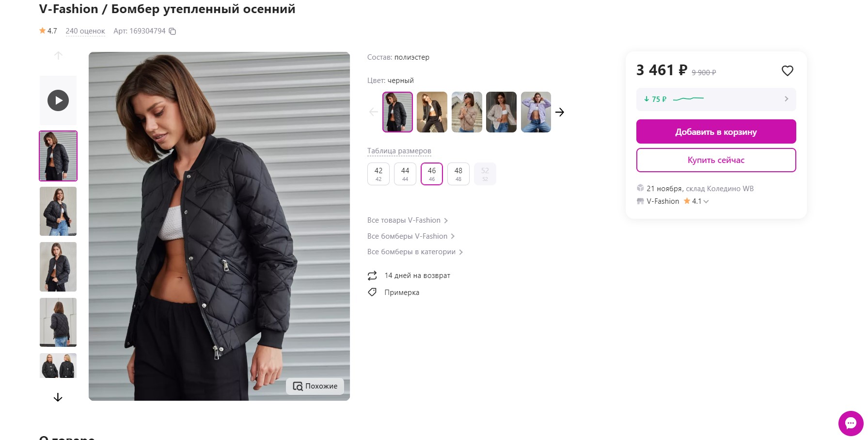Add the bomber to cart
Image resolution: width=868 pixels, height=440 pixels.
(x=716, y=131)
